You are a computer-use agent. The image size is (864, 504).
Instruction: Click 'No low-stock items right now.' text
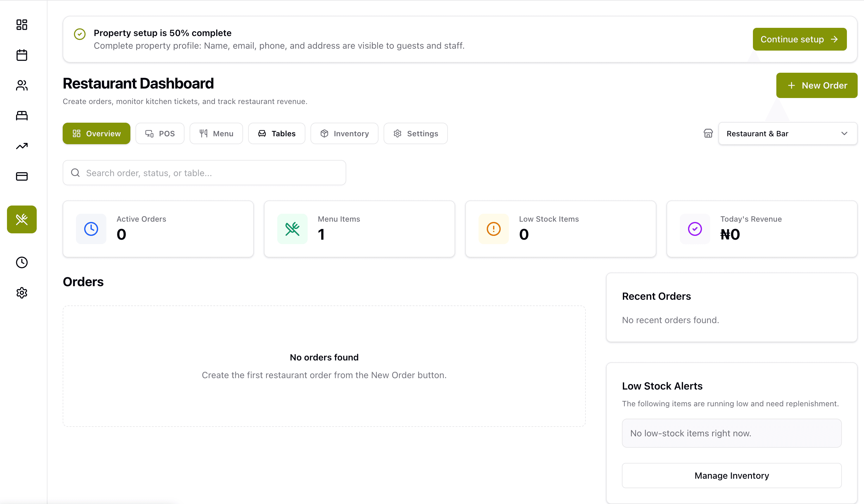tap(691, 433)
